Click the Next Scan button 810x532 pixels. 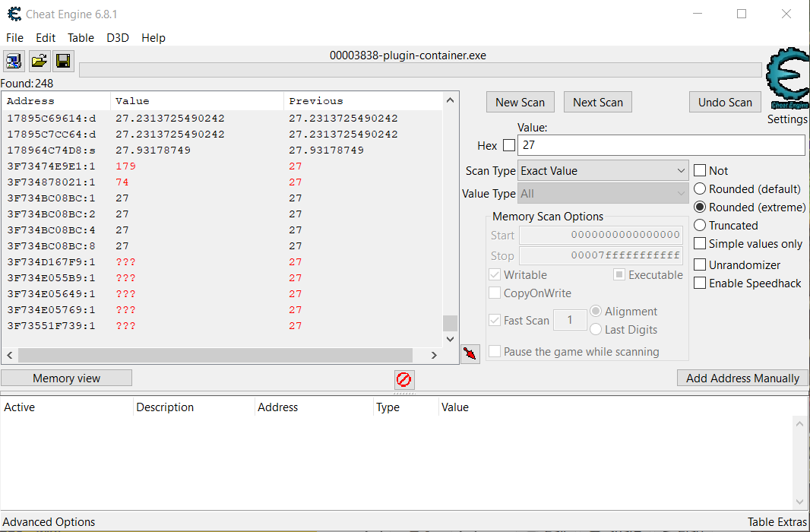[x=597, y=103]
